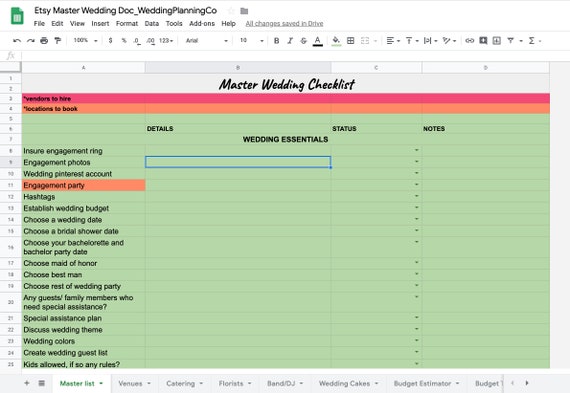Open the Insert menu
Screen dimensions: 570x393
[100, 24]
